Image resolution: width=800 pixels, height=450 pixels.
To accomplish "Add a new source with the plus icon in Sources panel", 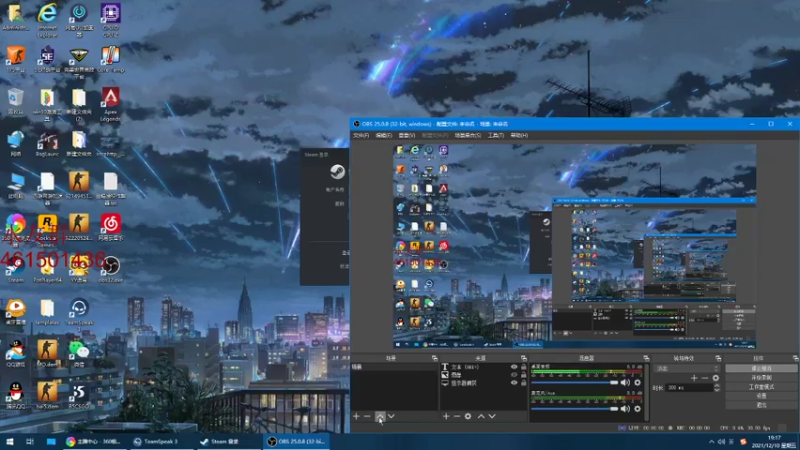I will [446, 416].
